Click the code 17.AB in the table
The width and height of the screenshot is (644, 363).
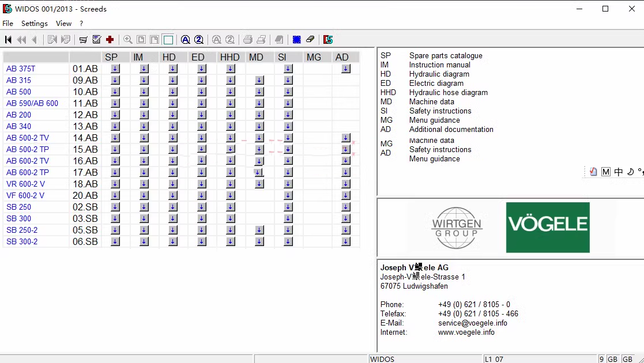click(x=85, y=172)
